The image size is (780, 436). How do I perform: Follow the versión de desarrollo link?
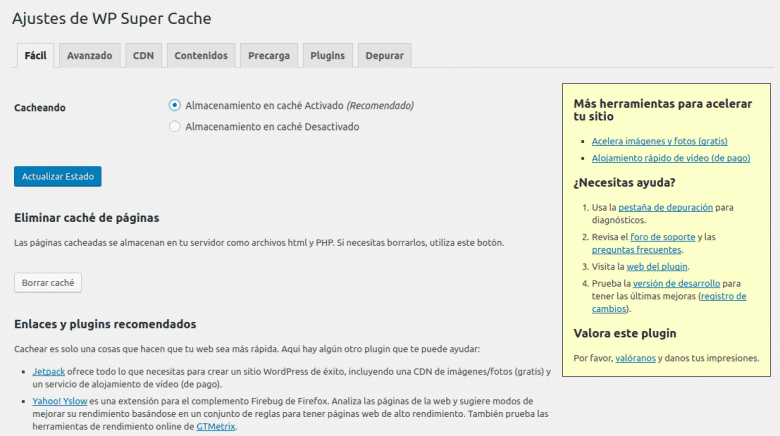pos(677,283)
